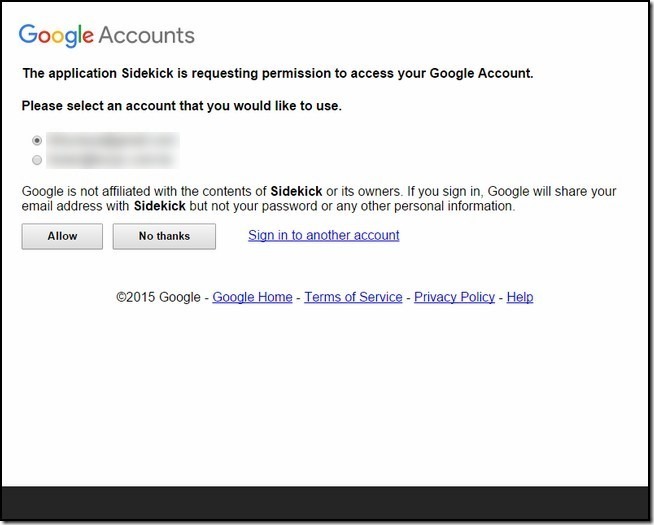Open Sign in to another account link
Viewport: 654px width, 525px height.
(324, 235)
